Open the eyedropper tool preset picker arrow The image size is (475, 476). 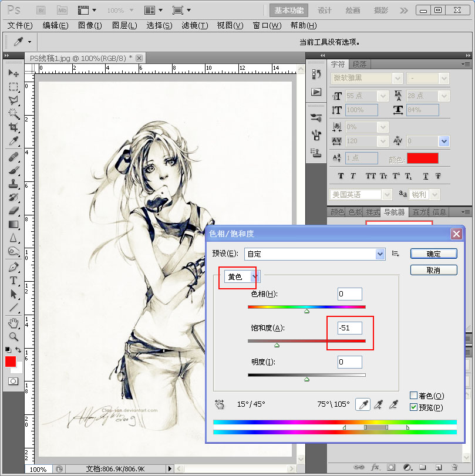click(29, 42)
